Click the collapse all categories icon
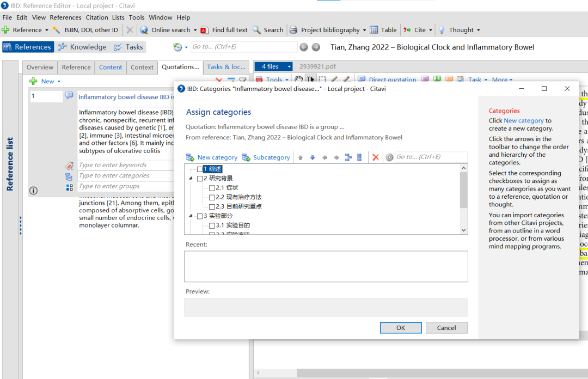Viewport: 588px width, 379px height. (359, 157)
